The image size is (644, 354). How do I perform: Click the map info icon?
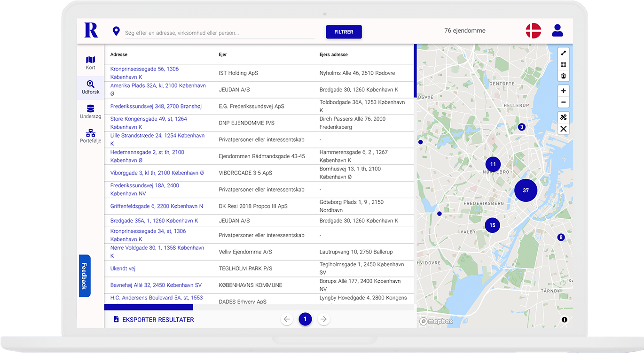click(x=564, y=320)
